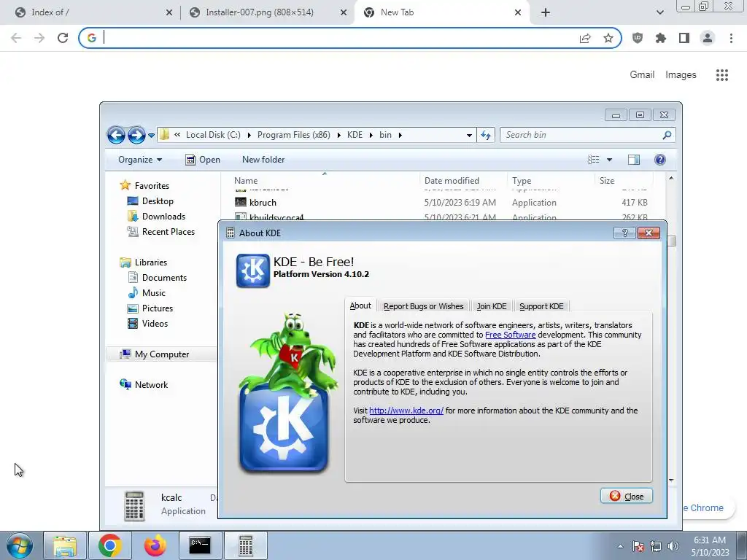Expand breadcrumb arrow after KDE

[x=371, y=135]
